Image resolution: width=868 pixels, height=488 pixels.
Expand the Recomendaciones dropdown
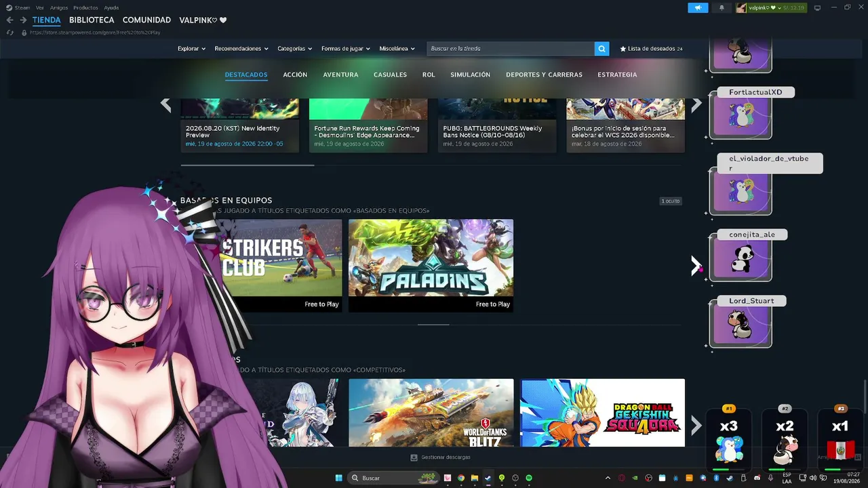point(241,49)
